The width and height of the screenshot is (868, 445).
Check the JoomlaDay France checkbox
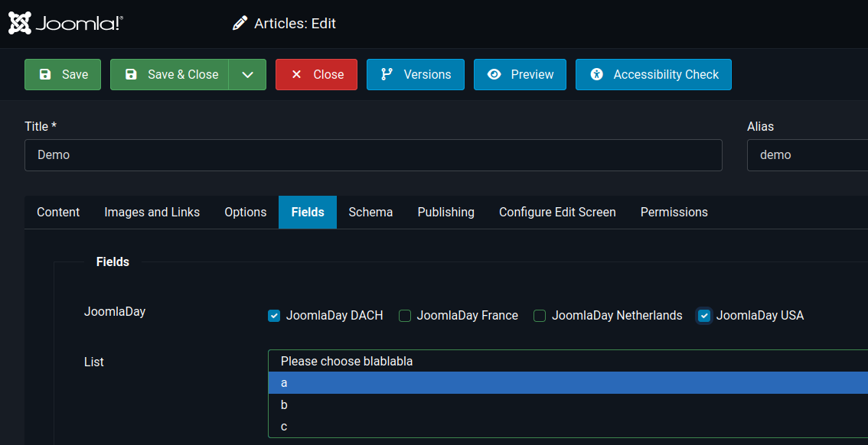[x=405, y=316]
